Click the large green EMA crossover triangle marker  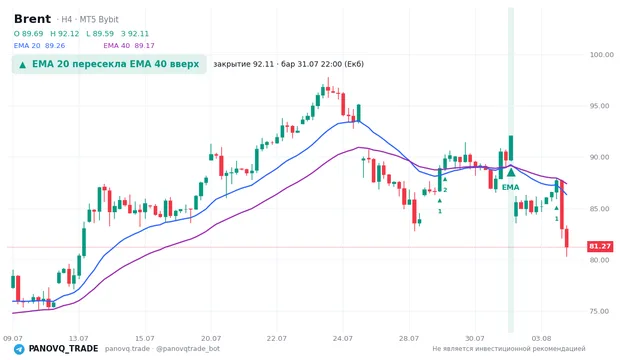(x=511, y=173)
